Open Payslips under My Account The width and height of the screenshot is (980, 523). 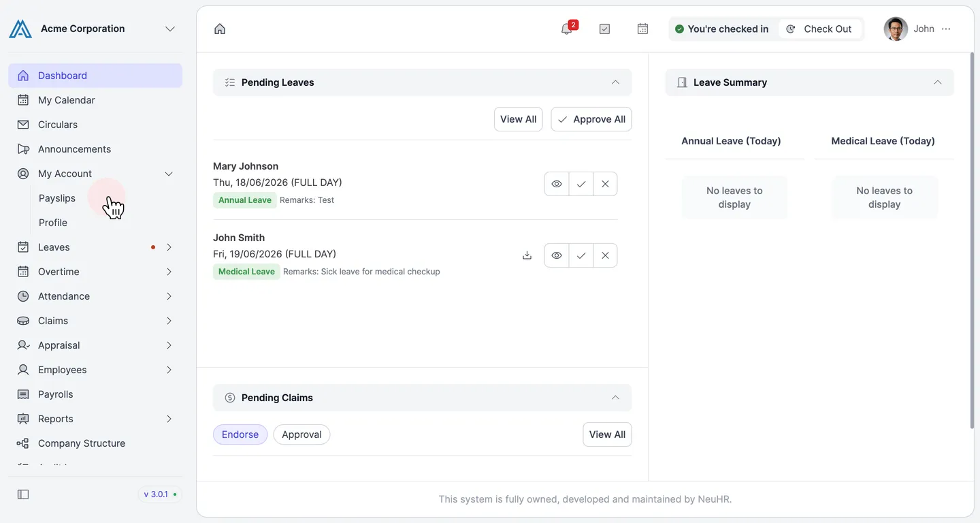click(x=57, y=198)
